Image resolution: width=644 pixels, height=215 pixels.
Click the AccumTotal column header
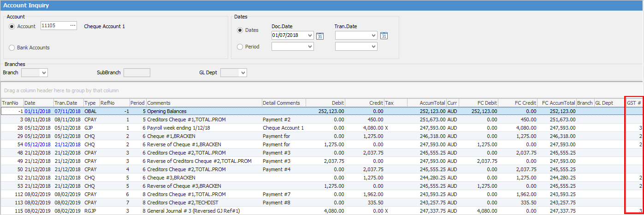tap(426, 103)
